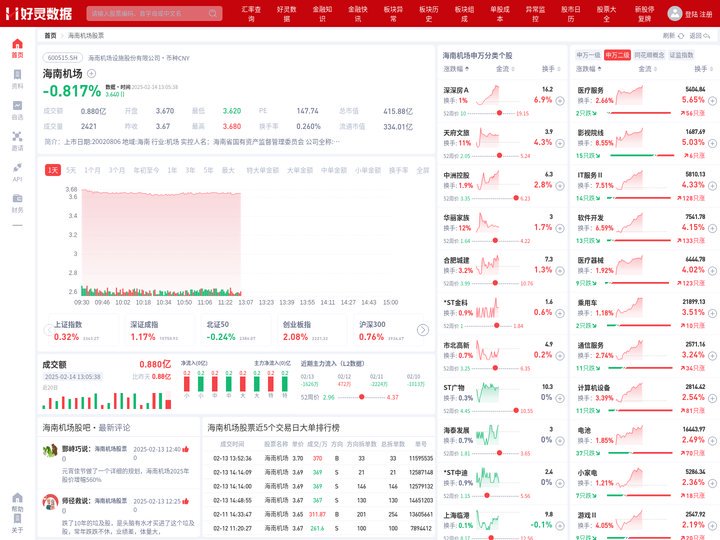Select the 1个月 chart range

click(92, 170)
